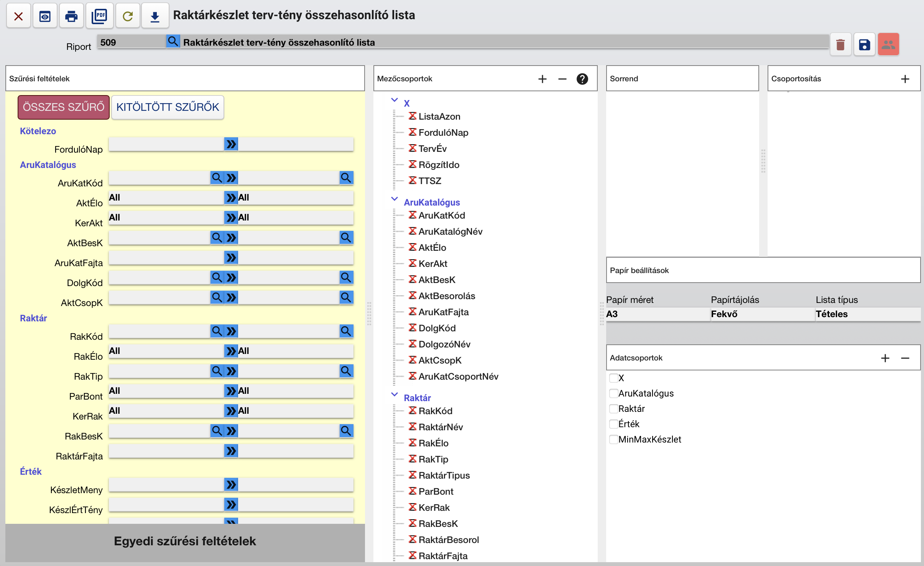Click the Szűrési feltételek panel header
924x566 pixels.
point(185,79)
